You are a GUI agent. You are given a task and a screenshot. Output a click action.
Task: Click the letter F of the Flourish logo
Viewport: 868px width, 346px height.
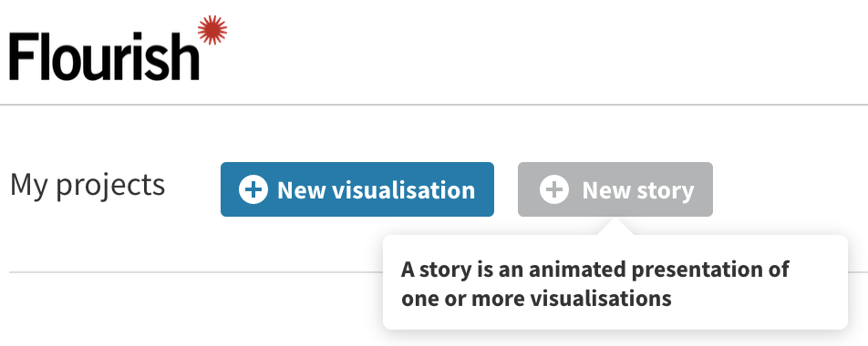point(24,56)
